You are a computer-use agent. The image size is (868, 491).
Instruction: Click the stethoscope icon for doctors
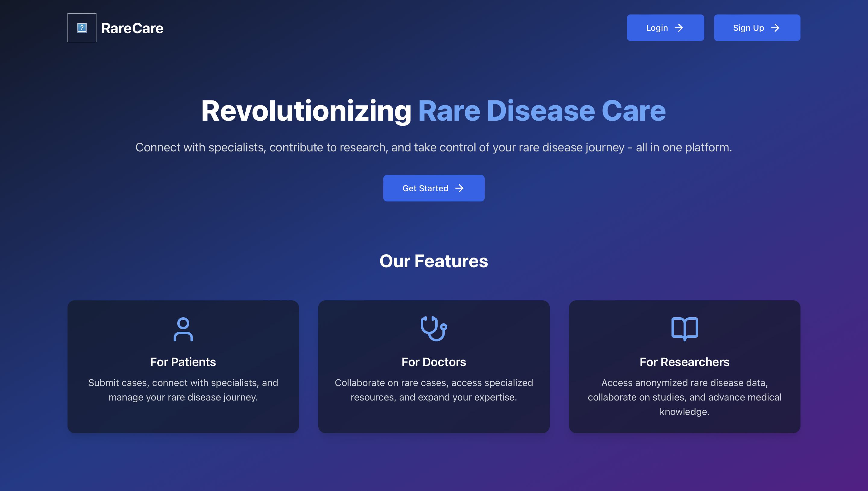point(434,328)
